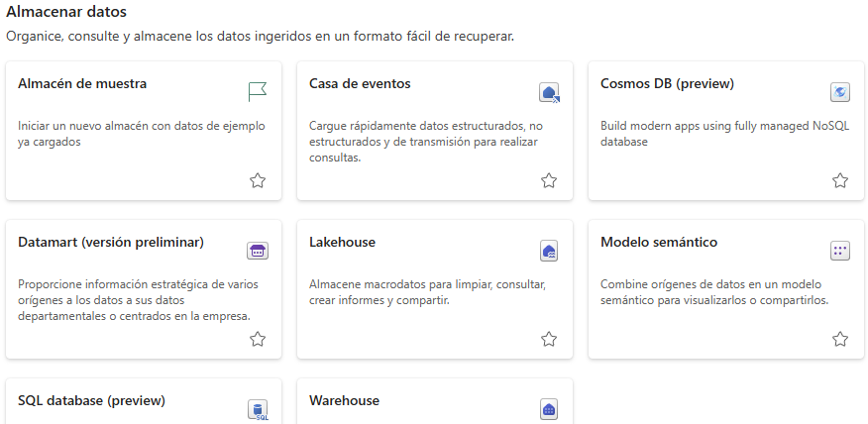The height and width of the screenshot is (424, 868).
Task: Click the Casa de eventos item icon
Action: tap(549, 92)
